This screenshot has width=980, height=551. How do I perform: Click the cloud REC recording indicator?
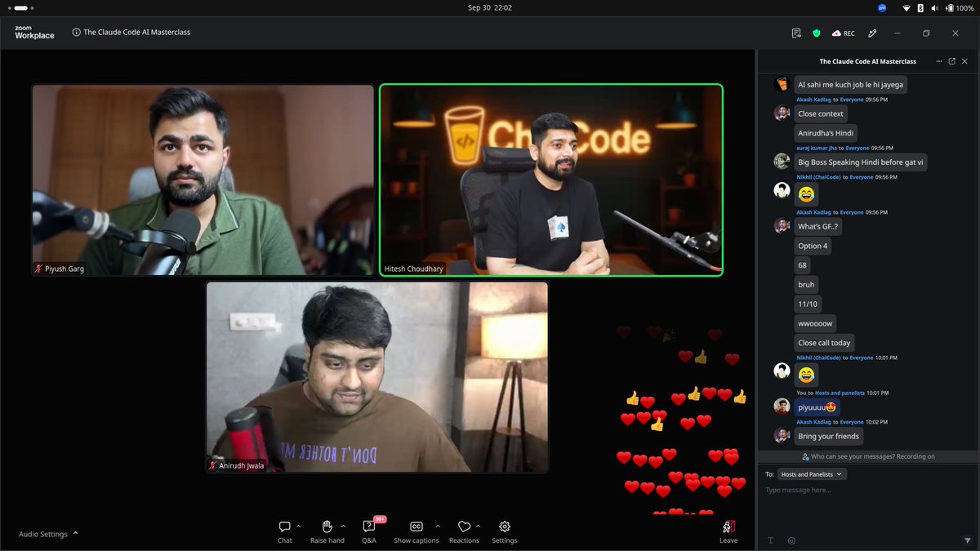pyautogui.click(x=844, y=33)
